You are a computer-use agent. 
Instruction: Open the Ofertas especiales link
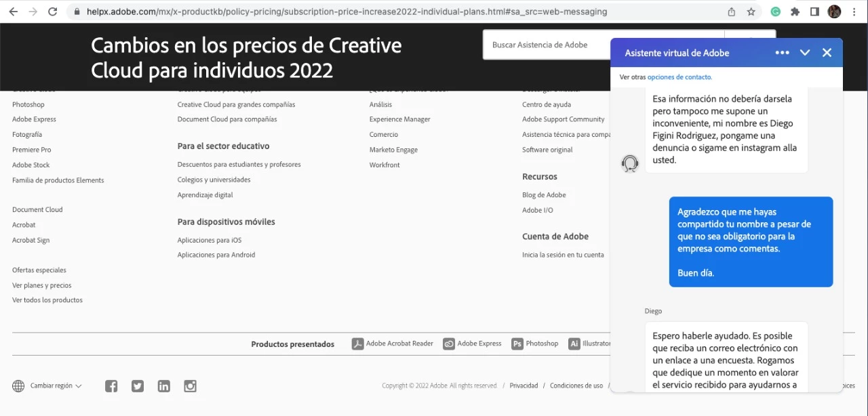click(39, 270)
